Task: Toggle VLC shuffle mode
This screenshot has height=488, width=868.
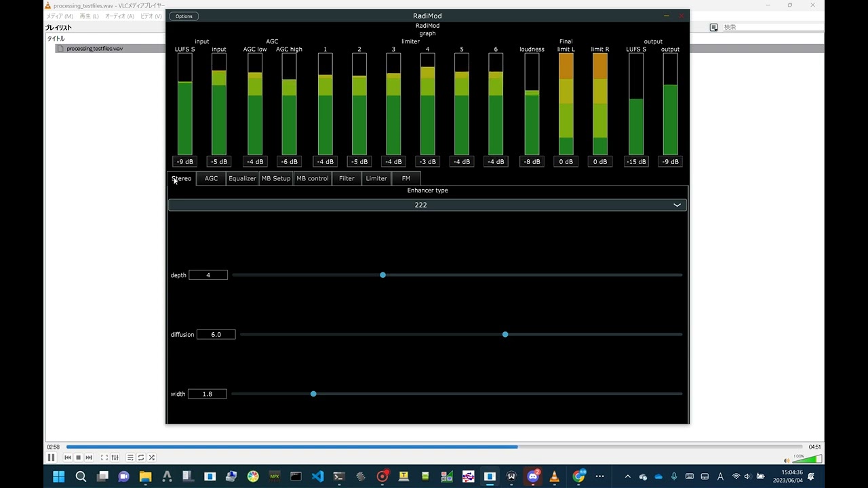Action: click(151, 457)
